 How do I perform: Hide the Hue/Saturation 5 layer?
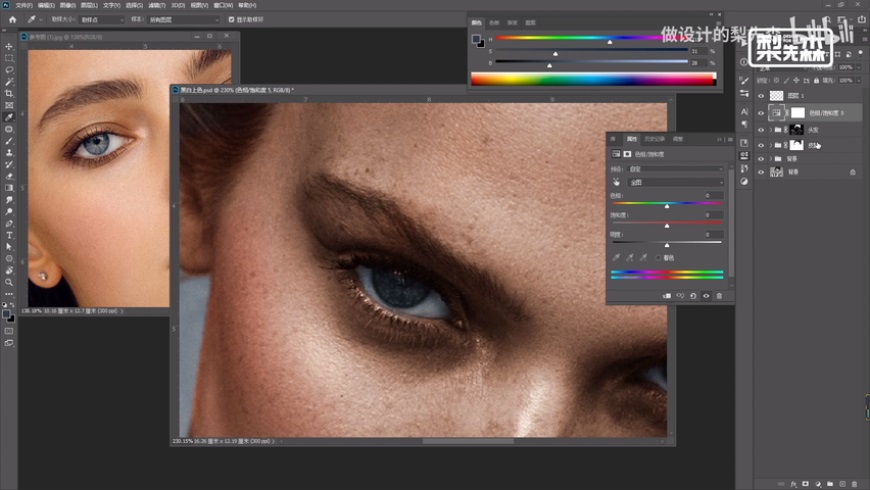761,113
